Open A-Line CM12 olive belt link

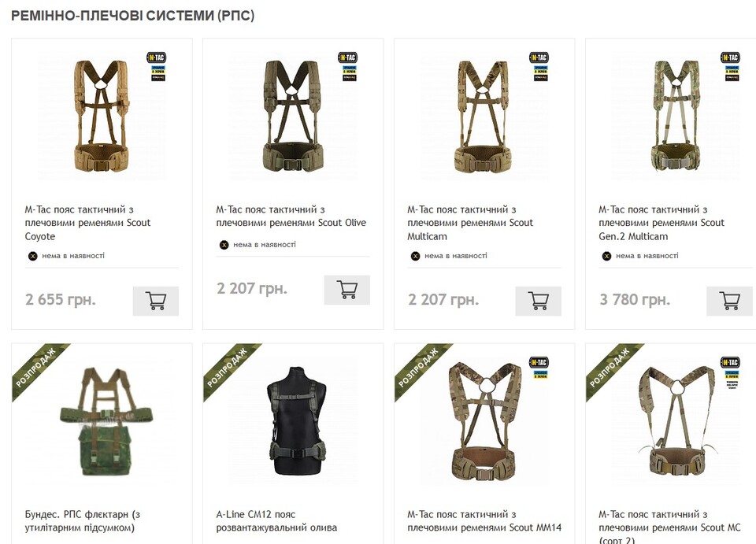[276, 520]
